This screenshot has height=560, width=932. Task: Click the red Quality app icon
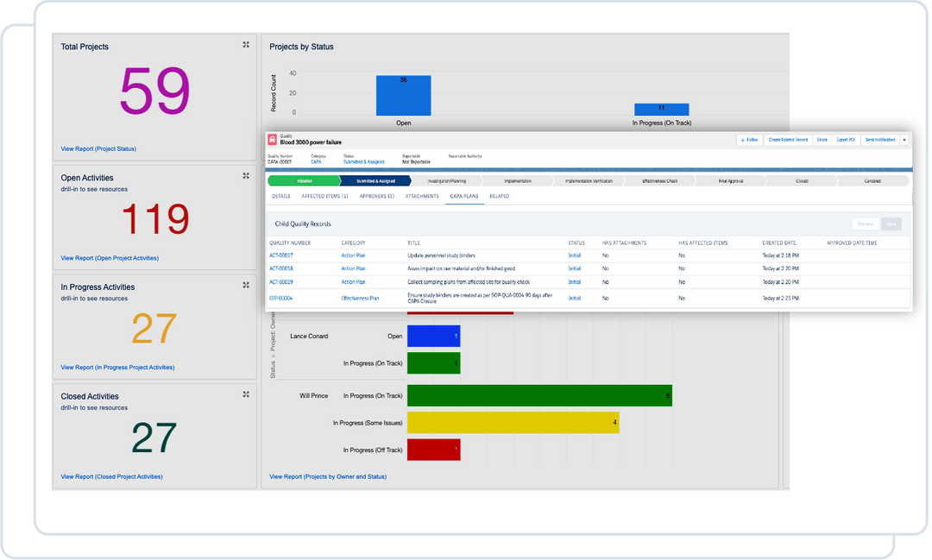pos(274,138)
